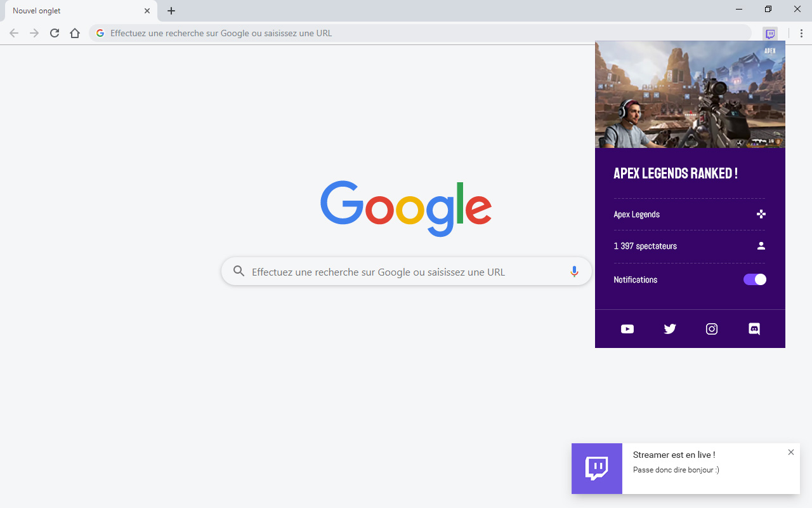Click the 1 397 spectateurs text
This screenshot has height=508, width=812.
645,246
